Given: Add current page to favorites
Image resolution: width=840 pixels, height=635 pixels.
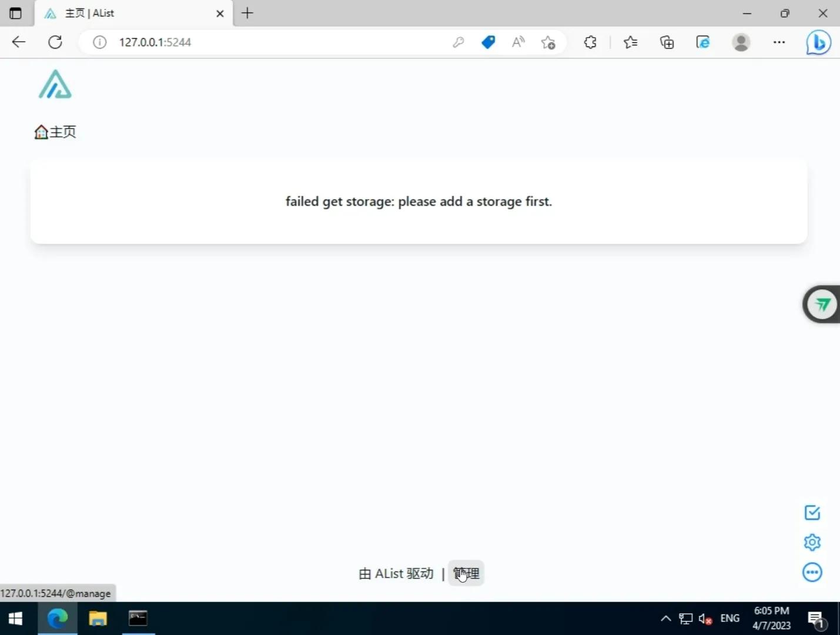Looking at the screenshot, I should click(548, 42).
